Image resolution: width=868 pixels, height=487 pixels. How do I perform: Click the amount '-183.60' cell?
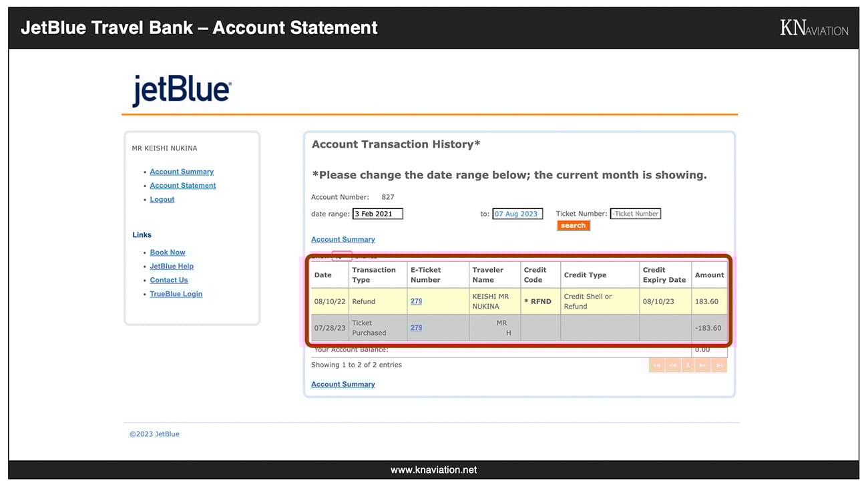(709, 328)
